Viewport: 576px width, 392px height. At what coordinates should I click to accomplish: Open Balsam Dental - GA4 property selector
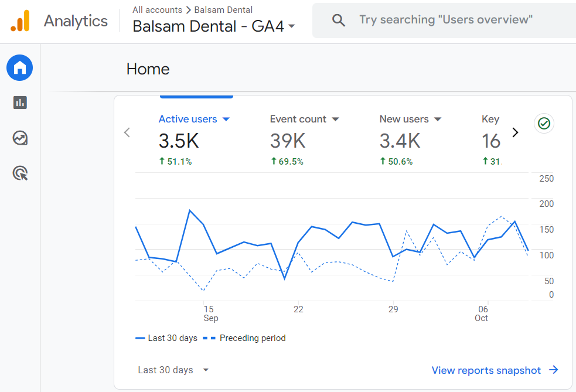213,26
